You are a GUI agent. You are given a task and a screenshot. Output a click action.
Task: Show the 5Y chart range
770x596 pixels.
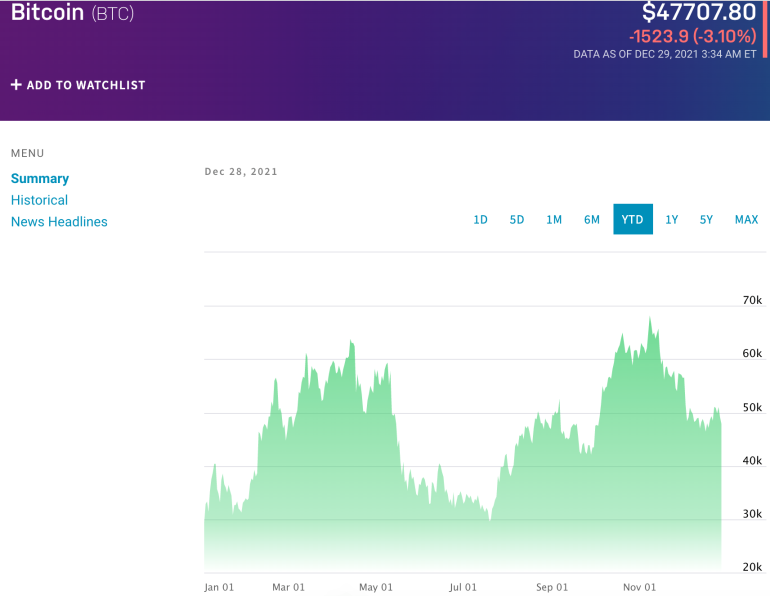[x=706, y=219]
